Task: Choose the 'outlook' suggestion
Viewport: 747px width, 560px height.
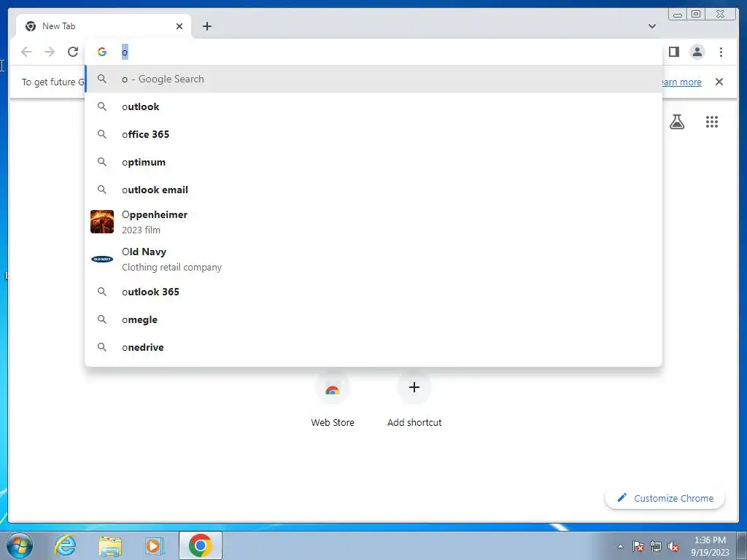Action: click(x=373, y=106)
